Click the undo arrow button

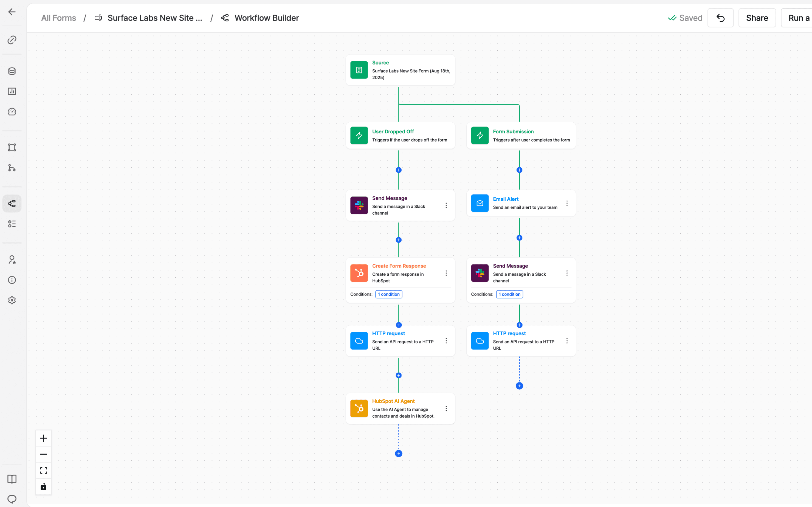720,18
